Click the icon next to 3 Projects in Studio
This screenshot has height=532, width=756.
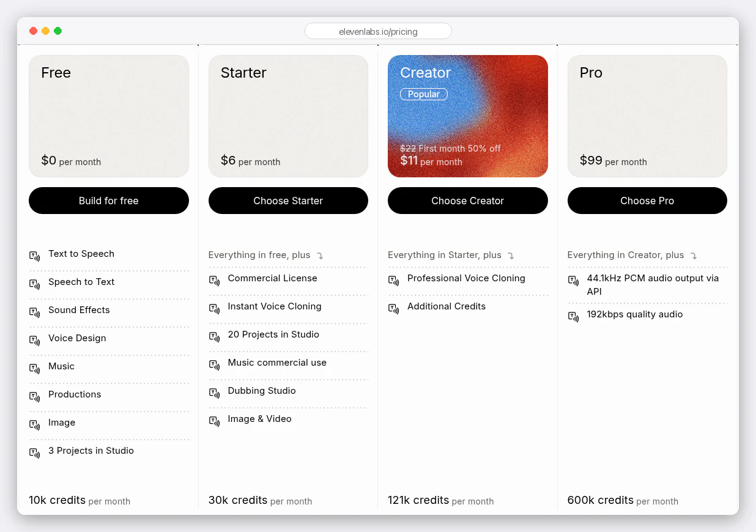(x=35, y=453)
